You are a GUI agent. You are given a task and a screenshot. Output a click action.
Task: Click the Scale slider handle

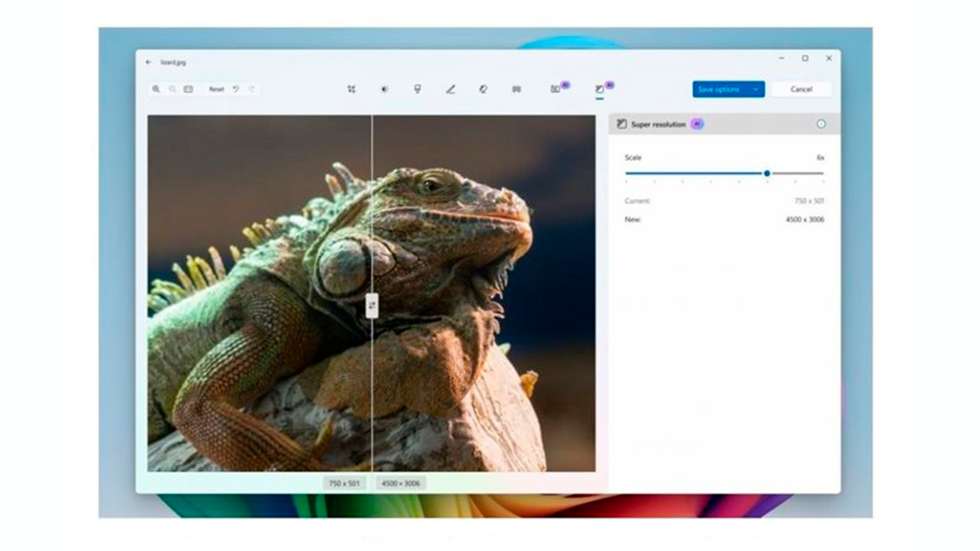767,174
